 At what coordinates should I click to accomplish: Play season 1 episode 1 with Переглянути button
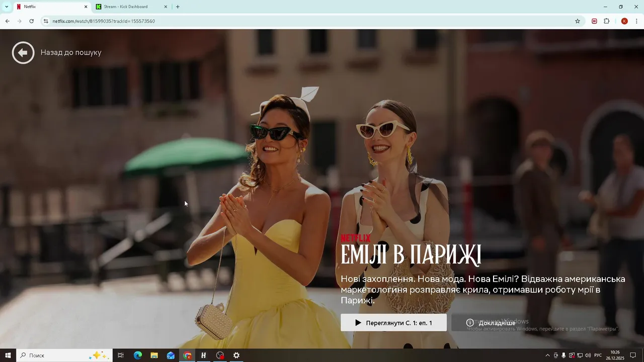(393, 323)
